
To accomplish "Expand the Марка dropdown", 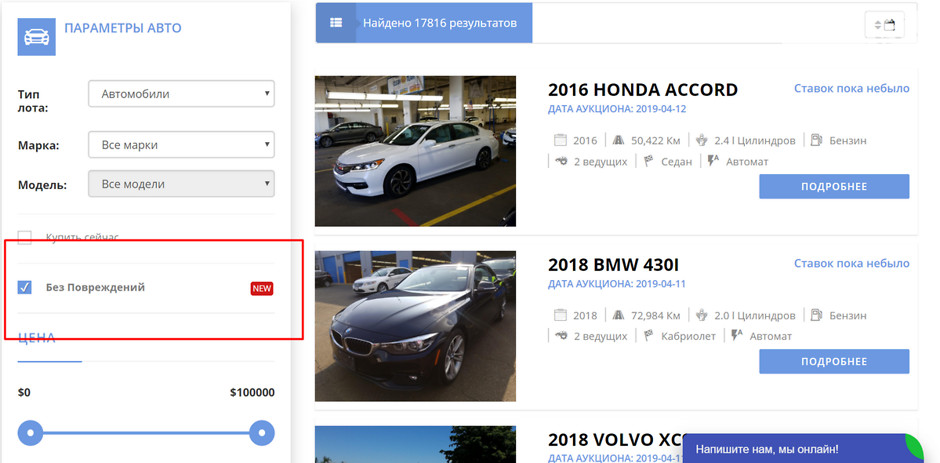I will [x=181, y=145].
